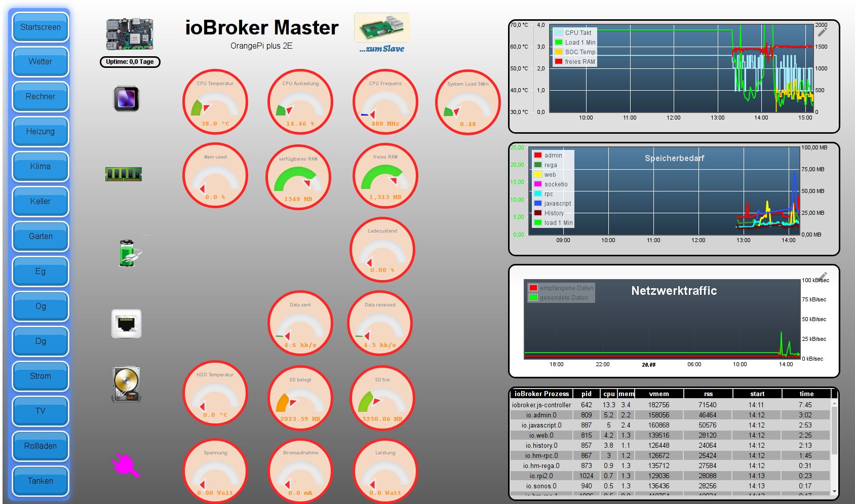Viewport: 855px width, 504px height.
Task: Sort process table by cpu column
Action: point(609,394)
